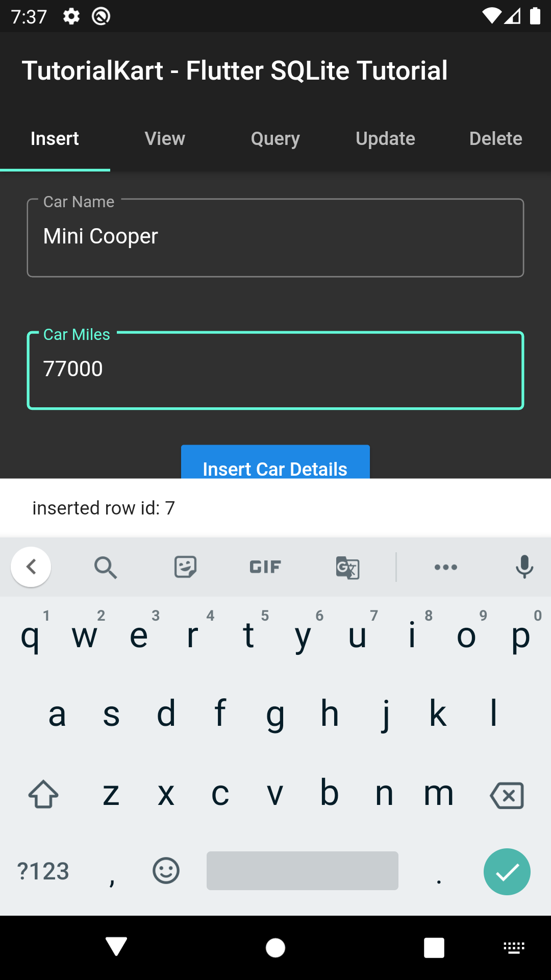Toggle shift on the keyboard
Screen dimensions: 551x980
(43, 794)
